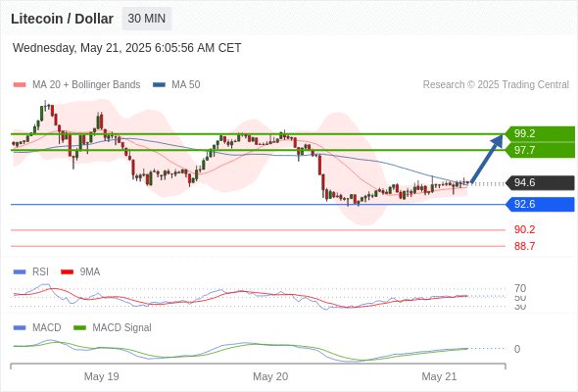Click the MACD Signal legend marker
Viewport: 578px width, 392px height.
tap(80, 328)
